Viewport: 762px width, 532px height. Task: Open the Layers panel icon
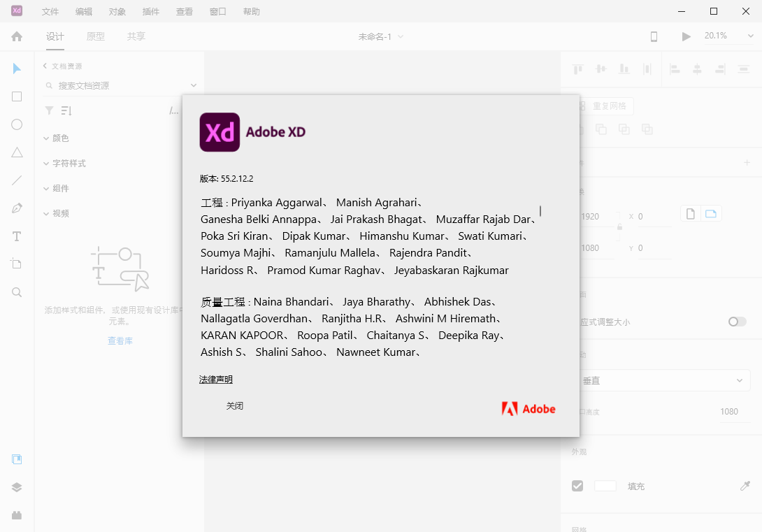(17, 487)
